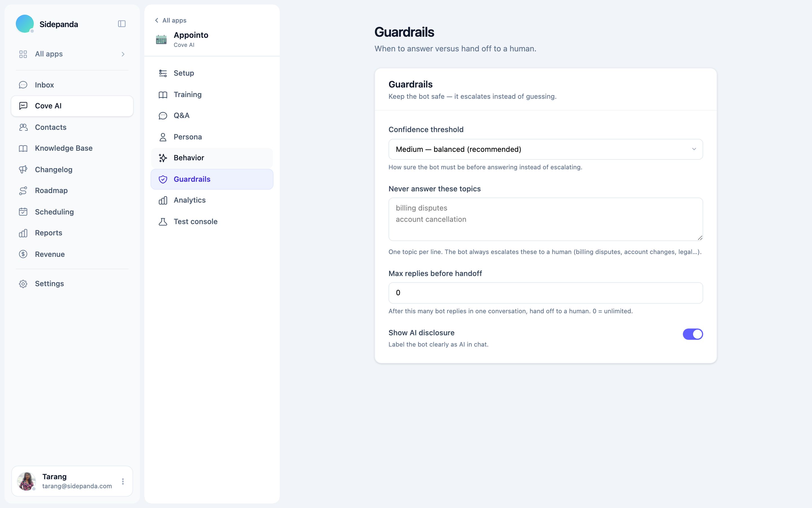
Task: Switch to the Behavior tab
Action: [x=212, y=158]
